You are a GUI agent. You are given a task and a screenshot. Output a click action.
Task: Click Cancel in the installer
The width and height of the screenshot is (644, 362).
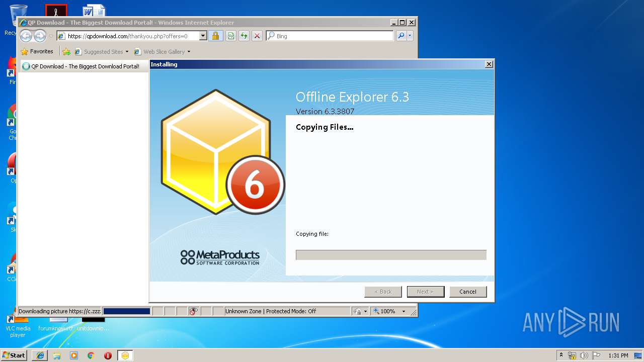click(x=467, y=292)
